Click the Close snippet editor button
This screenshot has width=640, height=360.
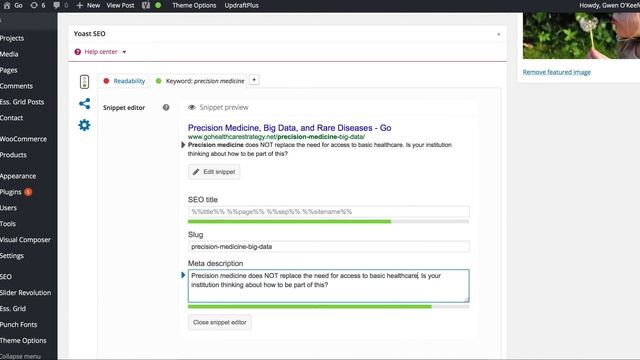tap(220, 322)
